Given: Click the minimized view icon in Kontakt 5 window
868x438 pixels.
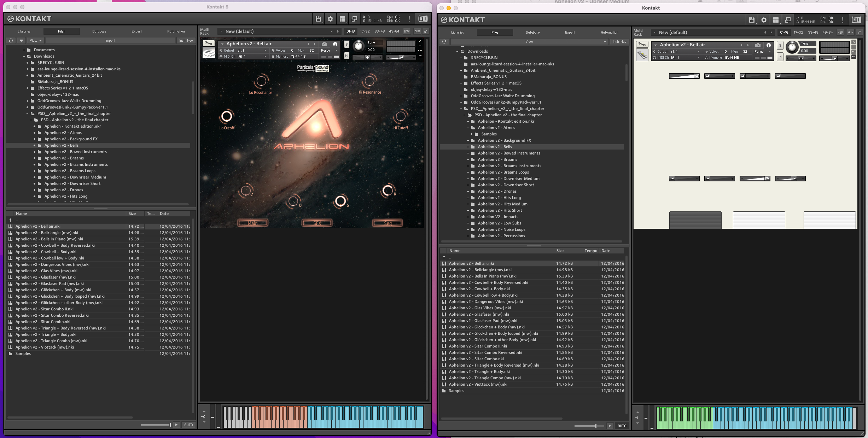Looking at the screenshot, I should point(354,19).
